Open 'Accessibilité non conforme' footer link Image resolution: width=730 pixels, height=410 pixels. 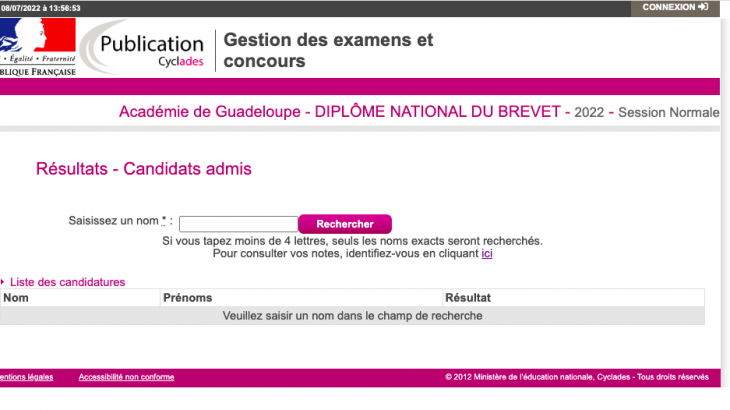(x=126, y=377)
